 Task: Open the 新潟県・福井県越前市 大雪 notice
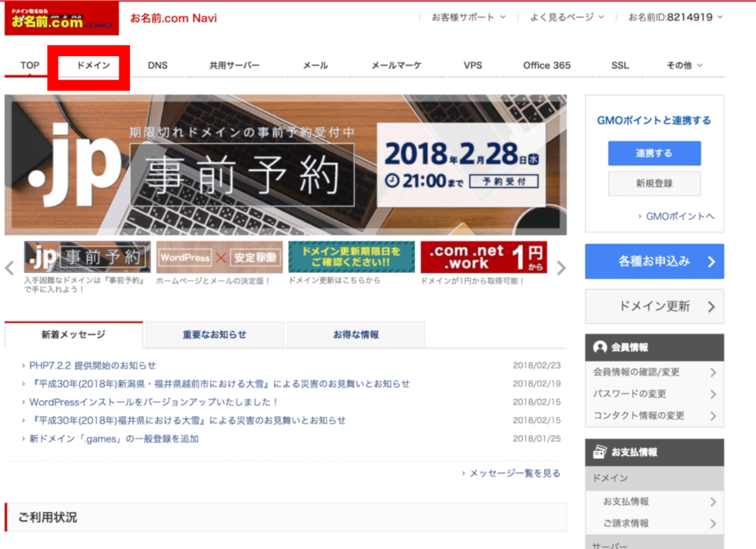tap(219, 384)
